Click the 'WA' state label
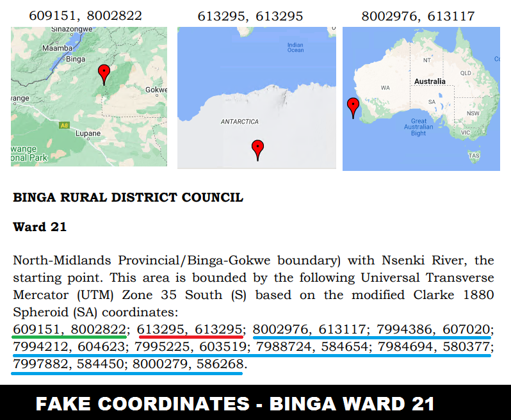This screenshot has height=420, width=511. [385, 88]
